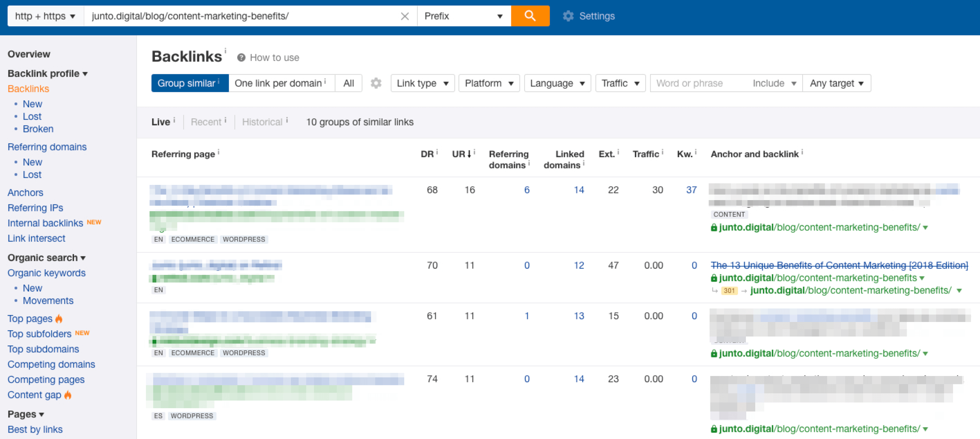The height and width of the screenshot is (439, 980).
Task: Open Referring domains in the sidebar
Action: 47,147
